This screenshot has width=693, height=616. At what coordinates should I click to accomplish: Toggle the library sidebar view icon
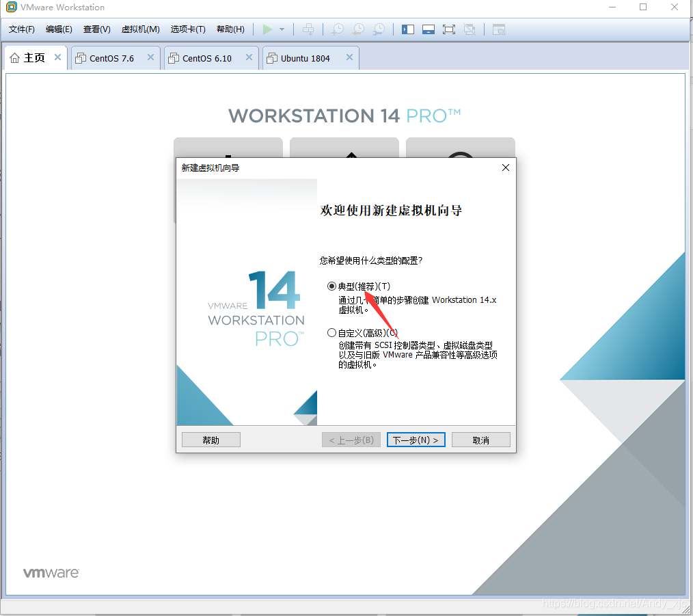[408, 29]
